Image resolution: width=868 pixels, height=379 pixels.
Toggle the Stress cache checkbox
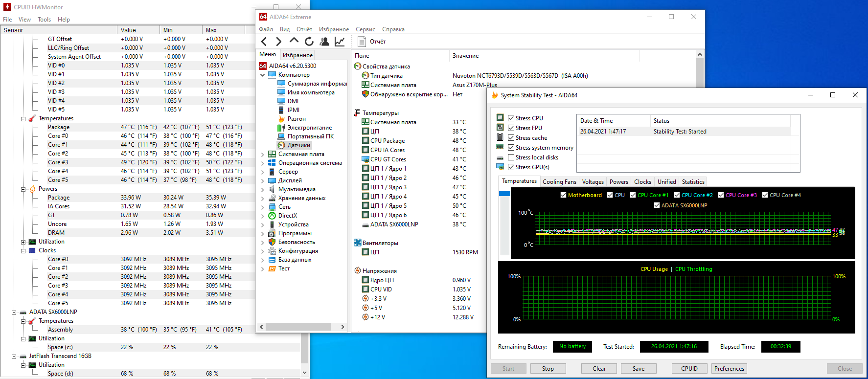tap(511, 137)
